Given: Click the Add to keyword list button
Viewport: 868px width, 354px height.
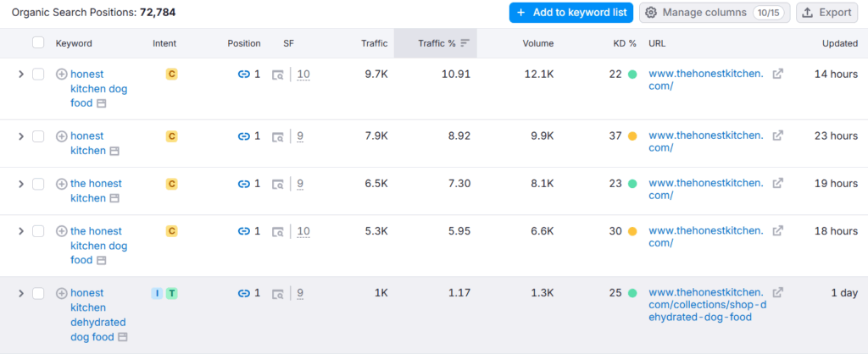Looking at the screenshot, I should (x=570, y=12).
